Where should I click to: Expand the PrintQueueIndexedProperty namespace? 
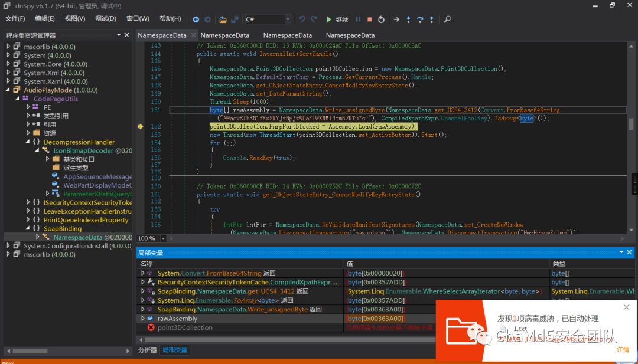point(28,220)
